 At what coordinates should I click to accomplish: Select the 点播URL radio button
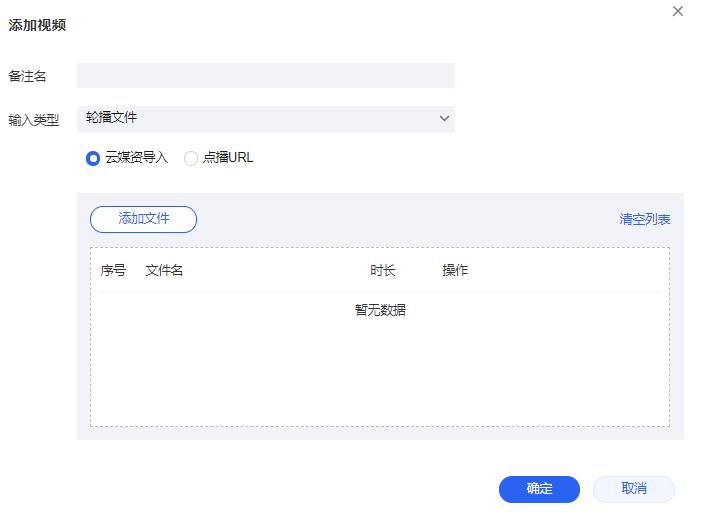coord(191,158)
